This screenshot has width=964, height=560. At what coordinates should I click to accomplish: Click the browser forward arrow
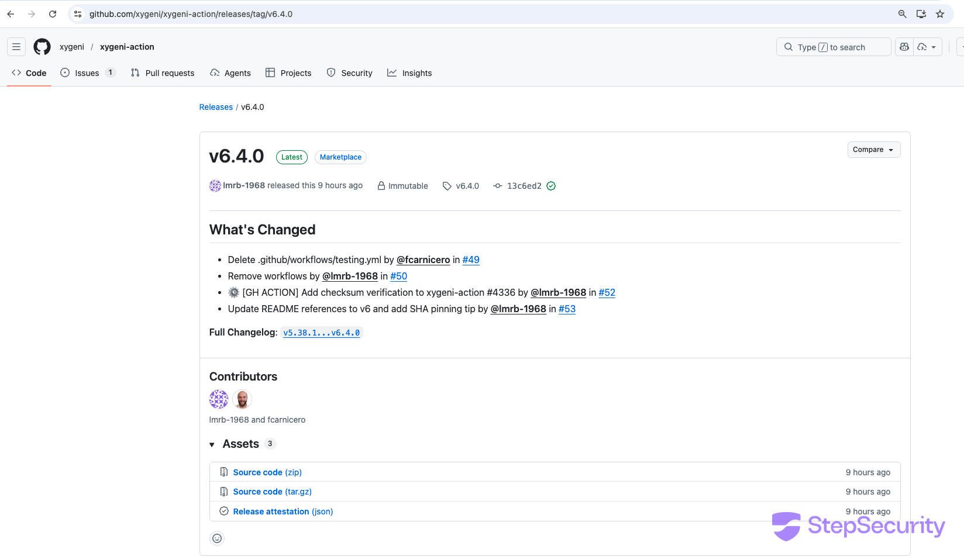point(32,14)
